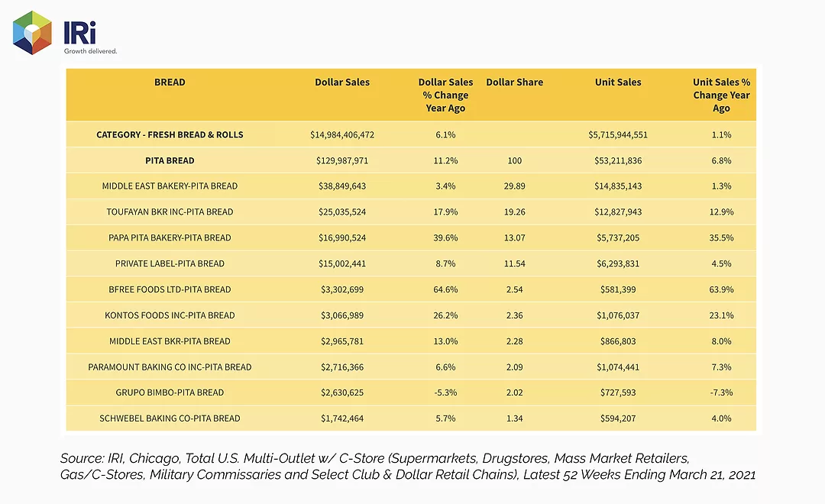Click the 17.9% change cell
Image resolution: width=825 pixels, height=504 pixels.
click(445, 212)
